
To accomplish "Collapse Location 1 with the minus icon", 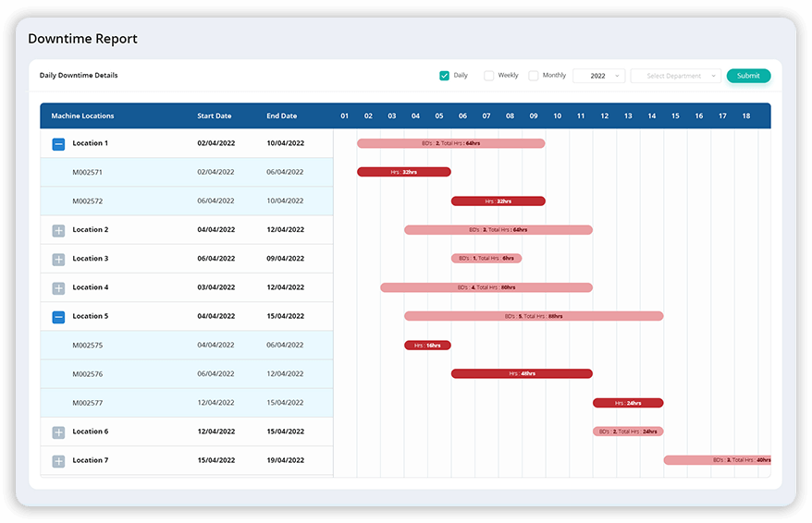I will (58, 144).
